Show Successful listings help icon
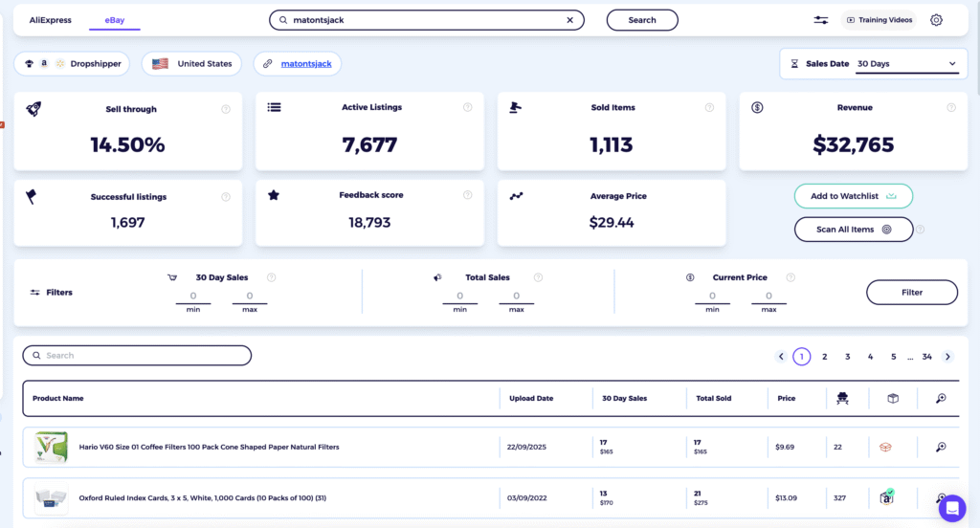980x528 pixels. tap(226, 197)
